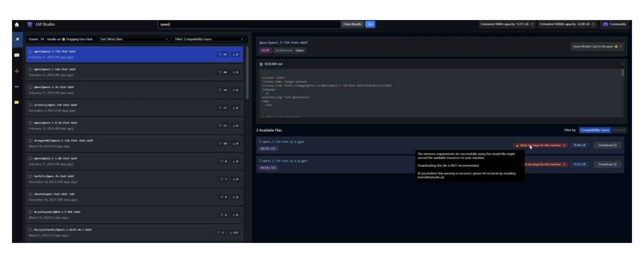Viewport: 644px width, 263px height.
Task: Click Estimated RAM capacity: 15.91 GB text
Action: (x=504, y=24)
